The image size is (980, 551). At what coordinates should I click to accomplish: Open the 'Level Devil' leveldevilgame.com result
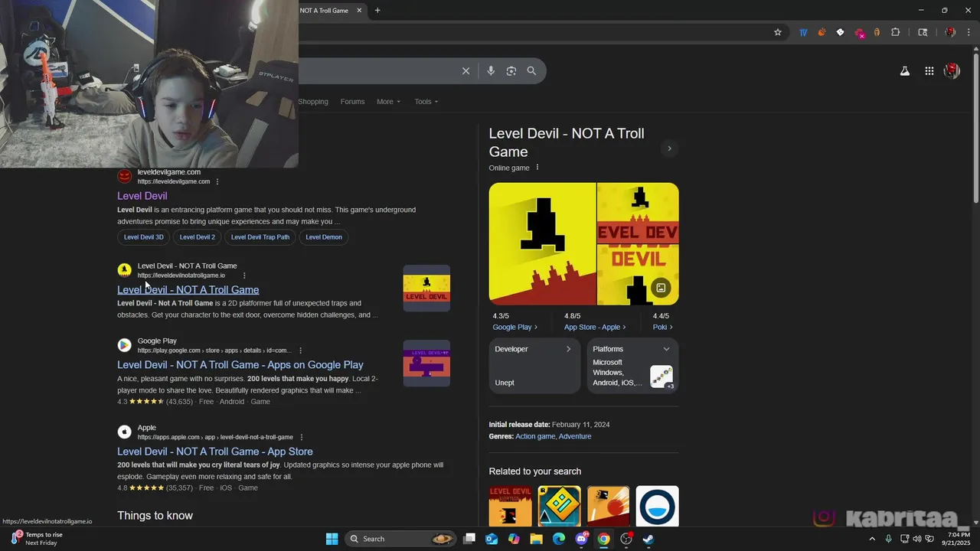pyautogui.click(x=142, y=196)
